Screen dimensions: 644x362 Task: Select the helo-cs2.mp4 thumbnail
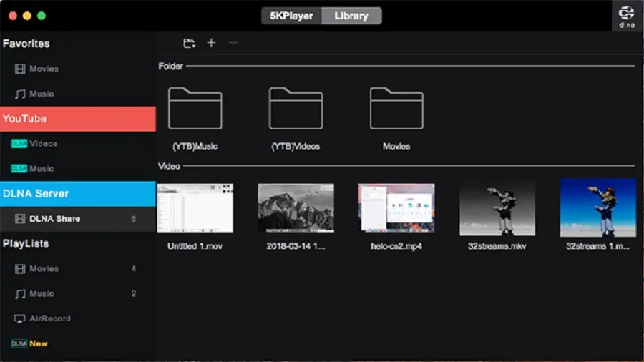[x=396, y=208]
